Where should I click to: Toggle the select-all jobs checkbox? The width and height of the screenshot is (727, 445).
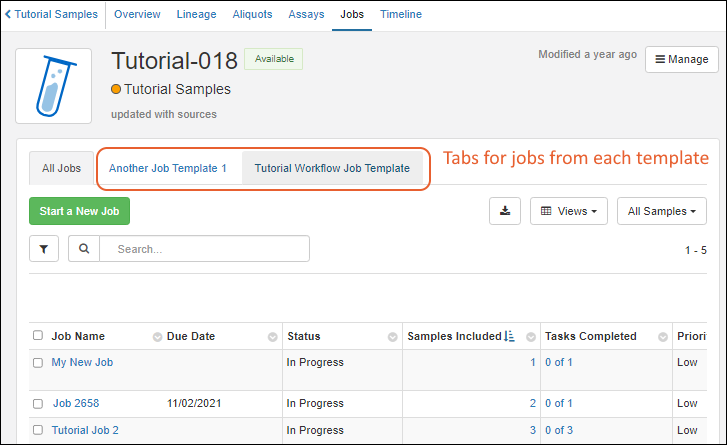click(x=38, y=336)
